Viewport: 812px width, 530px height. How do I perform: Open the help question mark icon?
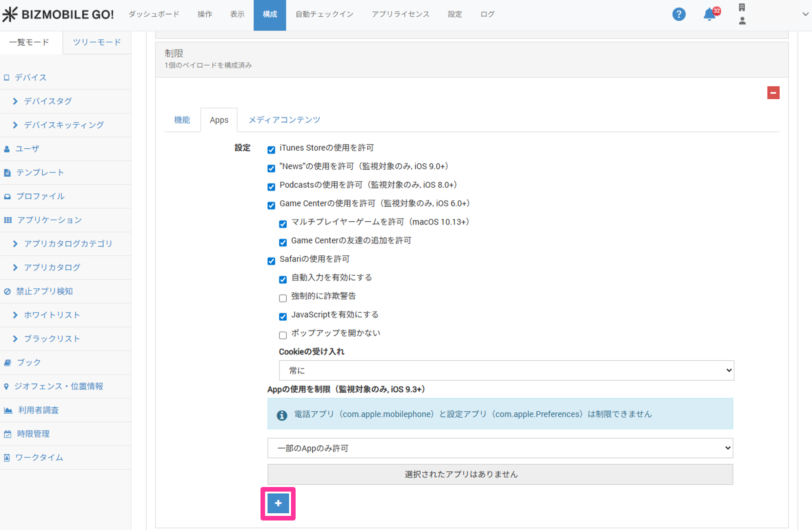[x=678, y=14]
